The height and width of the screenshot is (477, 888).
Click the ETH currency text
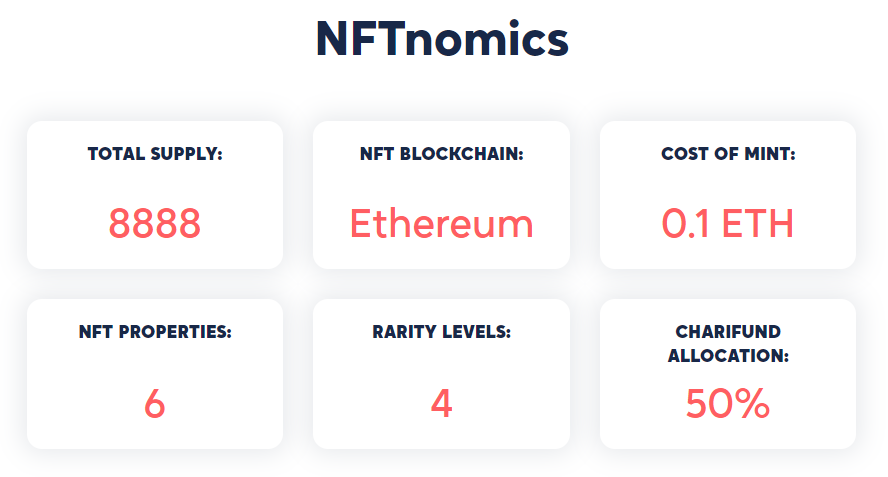[x=758, y=223]
